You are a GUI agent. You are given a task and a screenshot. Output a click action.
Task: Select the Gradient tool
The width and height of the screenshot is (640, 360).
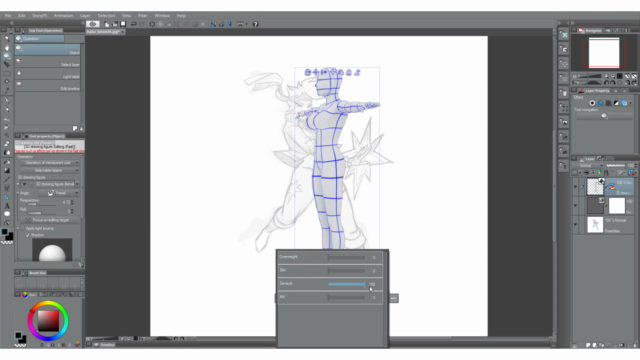(7, 171)
